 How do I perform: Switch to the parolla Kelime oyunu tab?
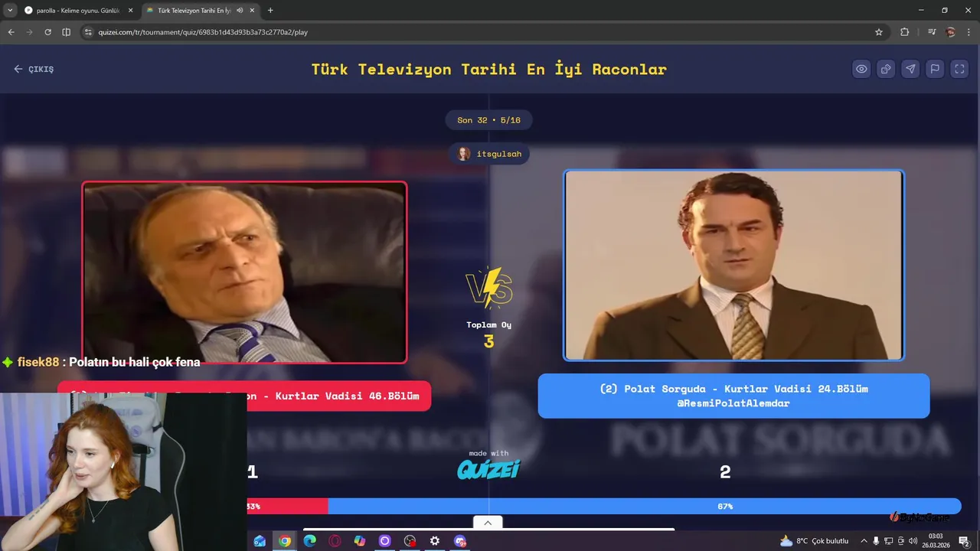click(77, 10)
